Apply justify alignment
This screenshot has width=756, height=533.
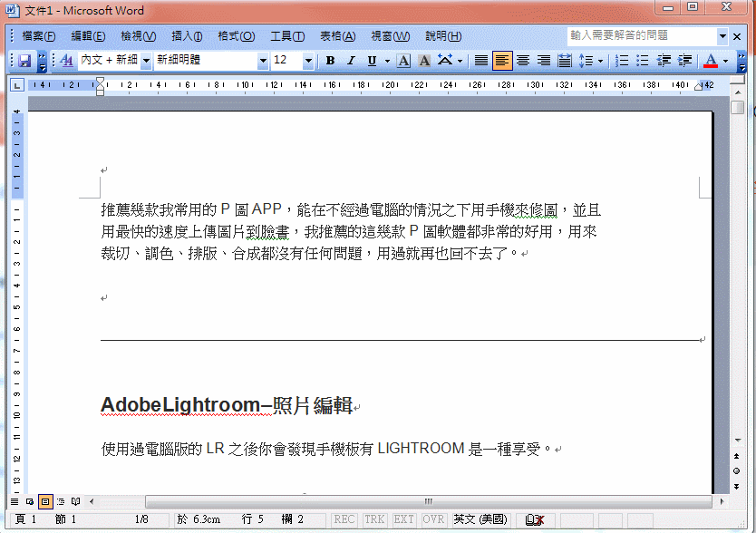click(481, 61)
